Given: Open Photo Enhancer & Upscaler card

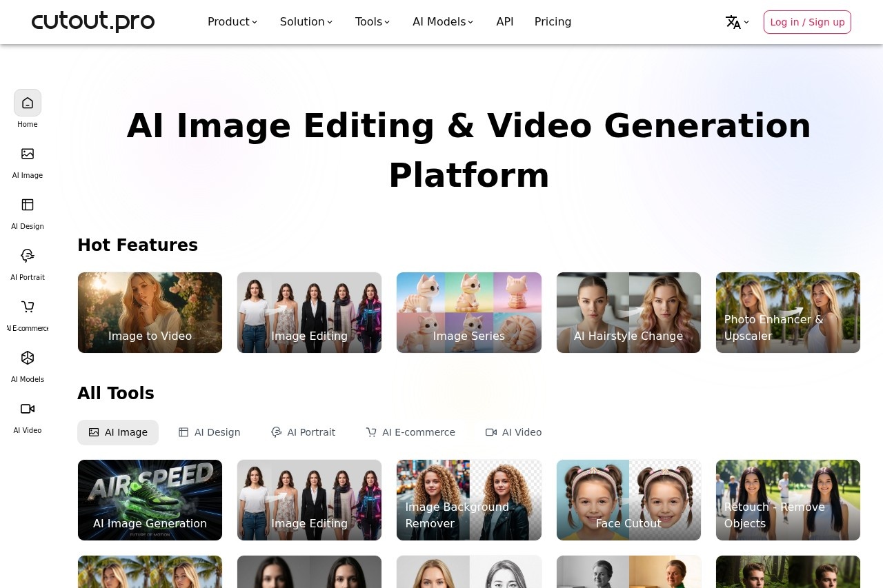Looking at the screenshot, I should tap(788, 312).
